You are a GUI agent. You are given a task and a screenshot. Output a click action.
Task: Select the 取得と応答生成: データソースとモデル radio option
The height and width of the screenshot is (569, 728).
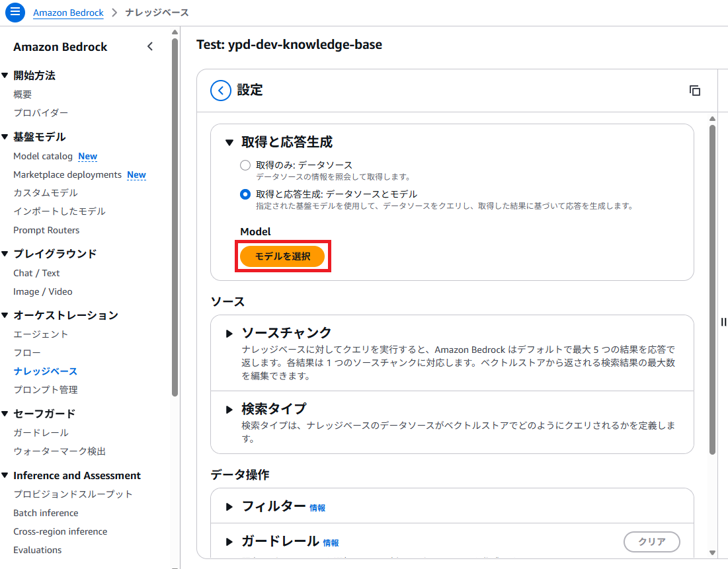tap(245, 194)
